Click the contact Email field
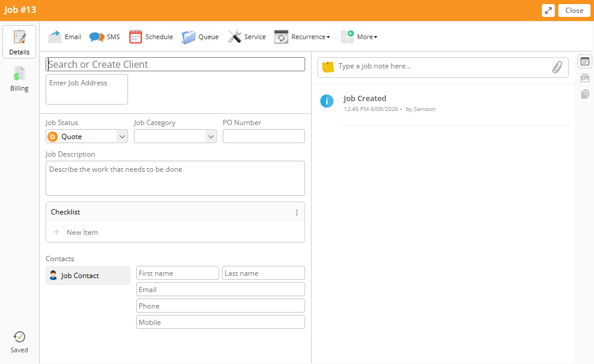This screenshot has width=594, height=364. coord(220,289)
